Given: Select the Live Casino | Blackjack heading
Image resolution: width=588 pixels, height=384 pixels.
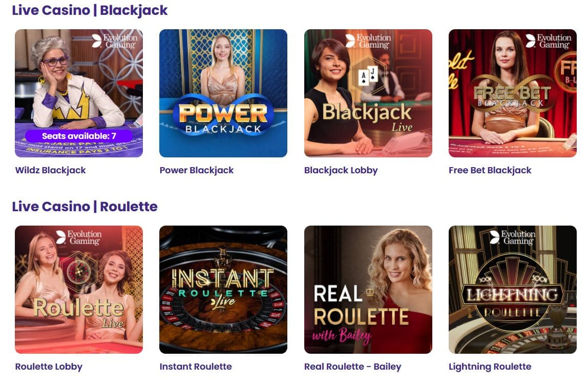Looking at the screenshot, I should 90,11.
